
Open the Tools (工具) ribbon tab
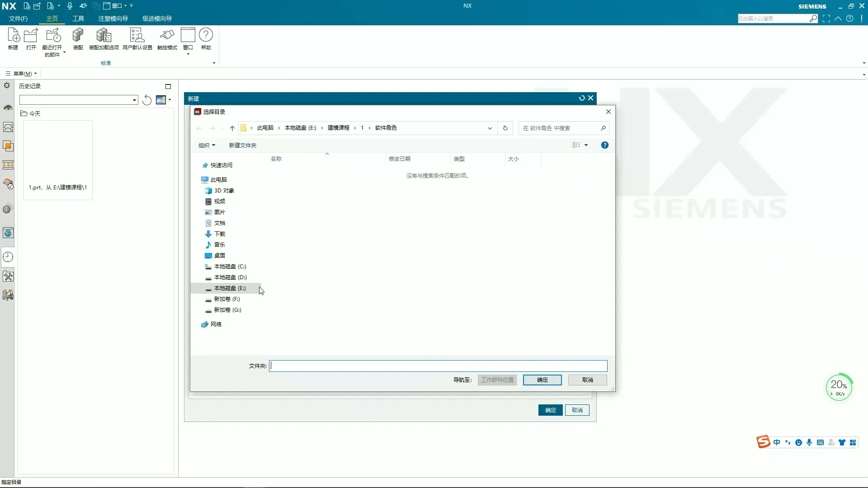78,19
